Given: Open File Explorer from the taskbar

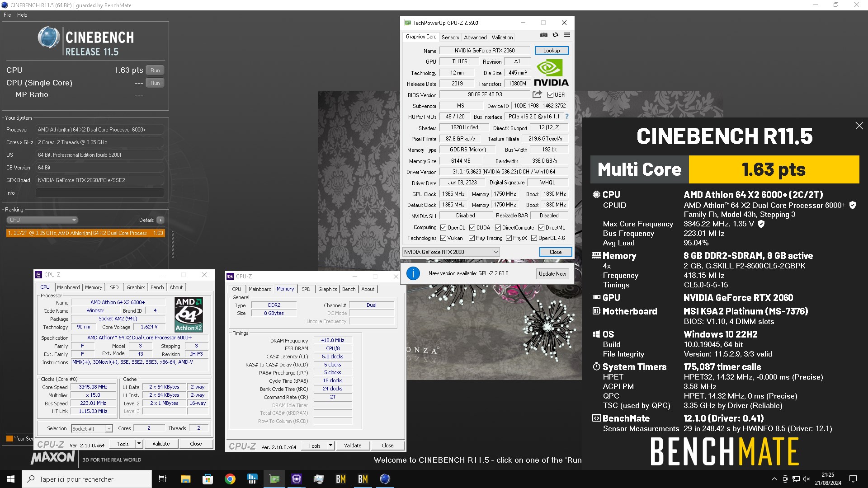Looking at the screenshot, I should coord(185,479).
